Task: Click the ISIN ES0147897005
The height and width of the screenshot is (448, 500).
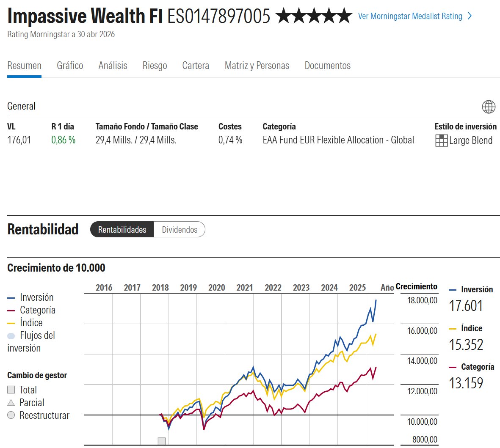Action: click(219, 16)
